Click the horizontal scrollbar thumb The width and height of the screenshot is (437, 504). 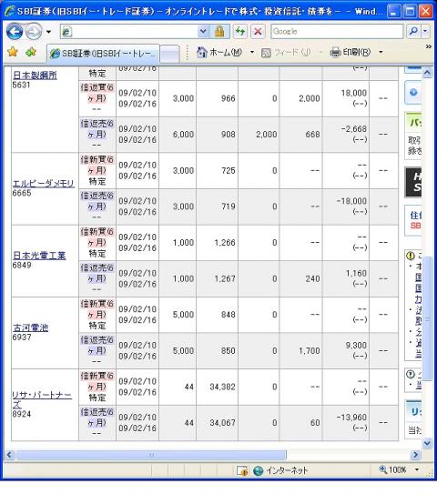[x=151, y=455]
